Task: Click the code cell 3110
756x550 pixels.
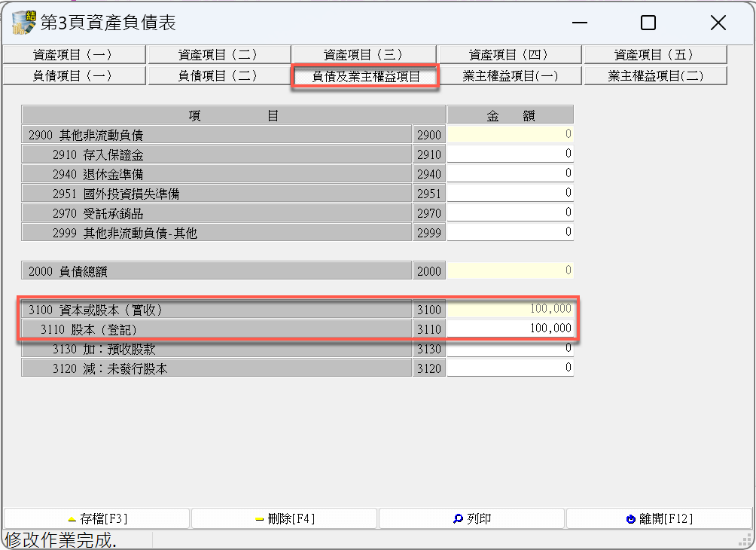Action: 429,329
